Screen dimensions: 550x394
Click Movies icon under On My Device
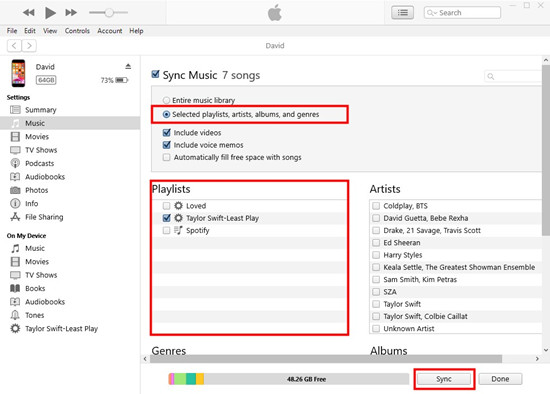click(15, 262)
